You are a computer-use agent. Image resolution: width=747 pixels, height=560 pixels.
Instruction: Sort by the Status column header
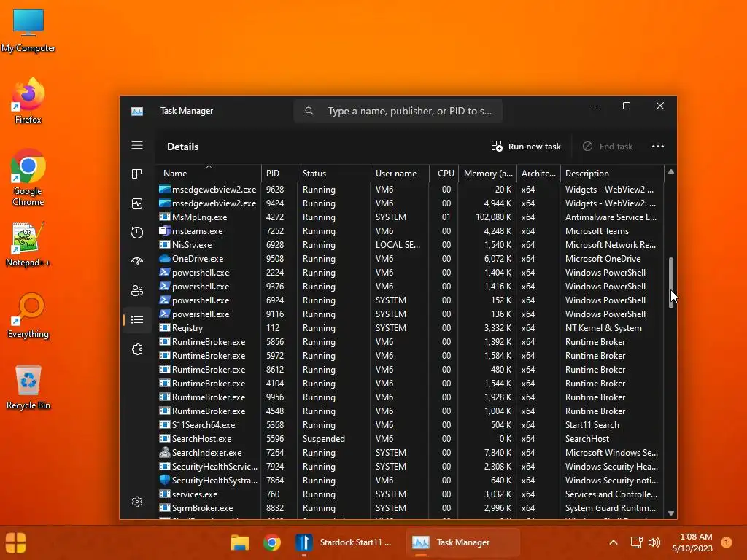click(x=334, y=174)
